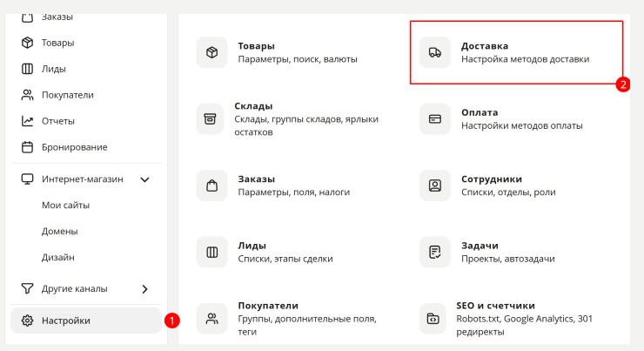
Task: Click text 'Параметры, поля, налоги'
Action: pos(293,192)
